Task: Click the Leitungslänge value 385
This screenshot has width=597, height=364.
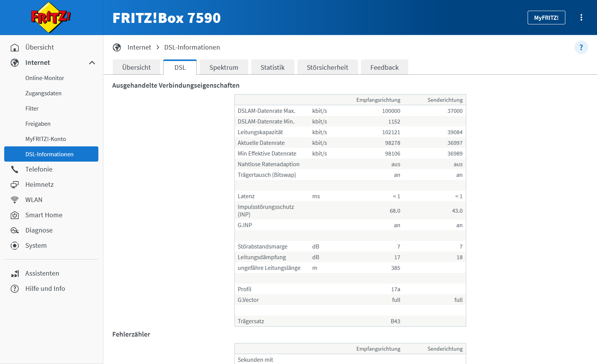Action: click(396, 268)
